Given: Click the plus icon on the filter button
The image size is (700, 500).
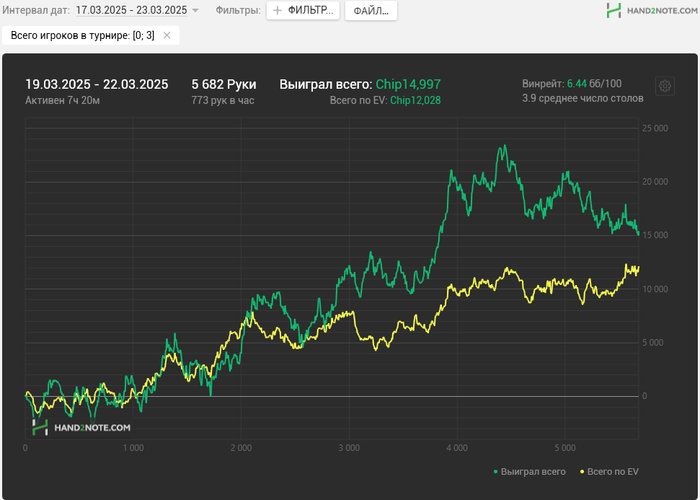Looking at the screenshot, I should (x=277, y=11).
